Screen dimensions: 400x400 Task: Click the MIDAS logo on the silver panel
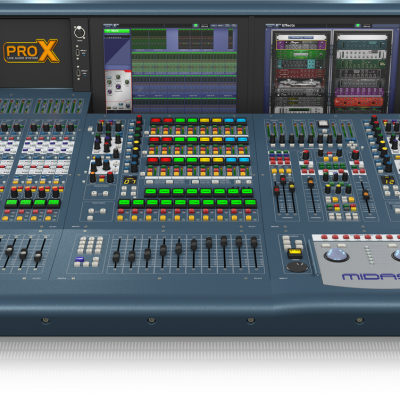click(371, 277)
